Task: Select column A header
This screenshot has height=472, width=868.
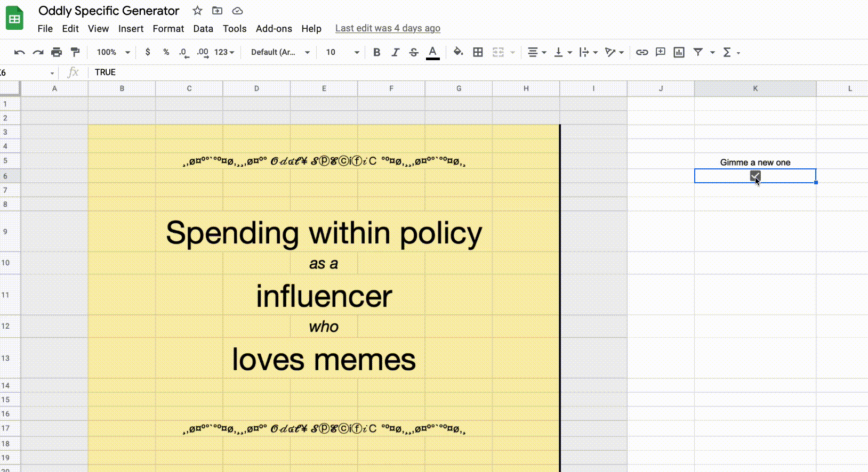Action: (x=54, y=88)
